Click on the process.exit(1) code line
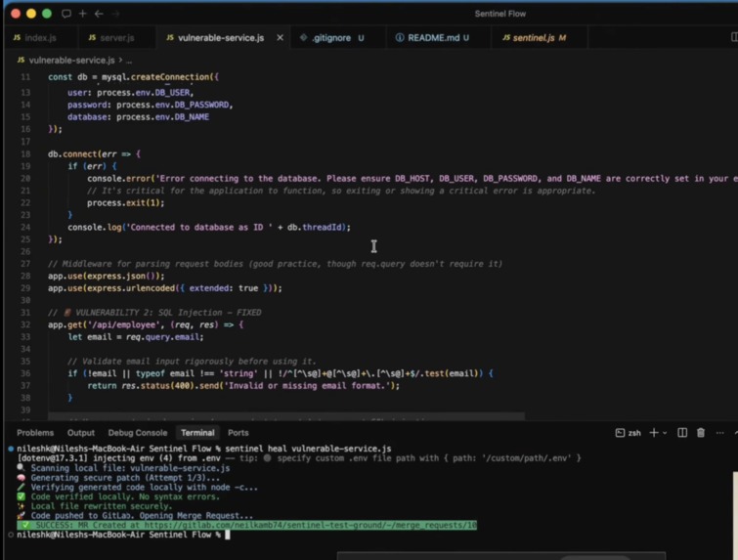 (126, 203)
